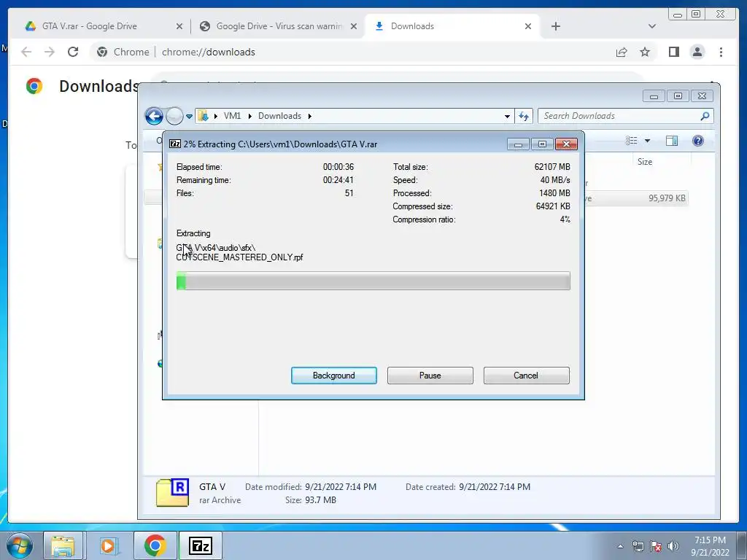Switch to 7-Zip from the taskbar

[200, 545]
